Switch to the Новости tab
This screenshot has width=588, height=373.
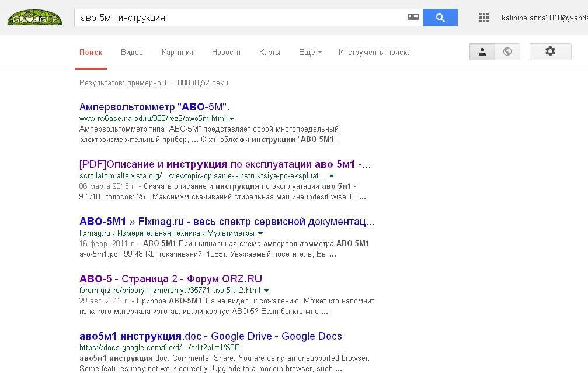pos(226,53)
